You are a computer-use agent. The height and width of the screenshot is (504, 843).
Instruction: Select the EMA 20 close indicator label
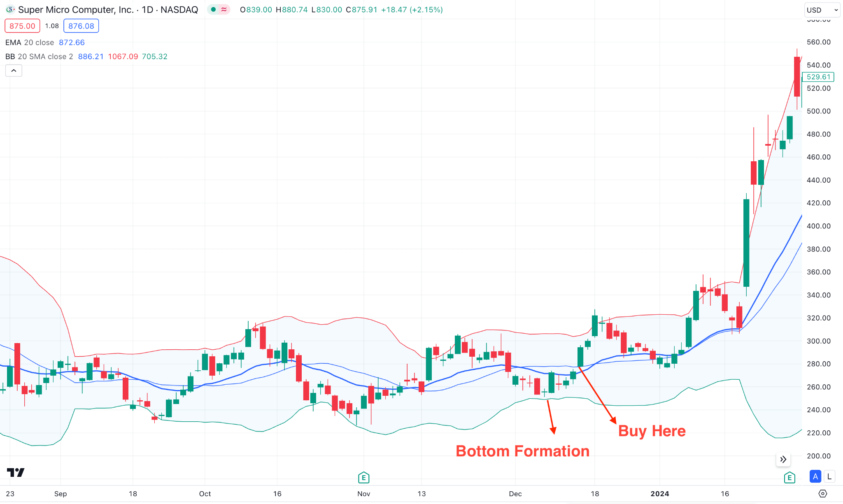30,42
